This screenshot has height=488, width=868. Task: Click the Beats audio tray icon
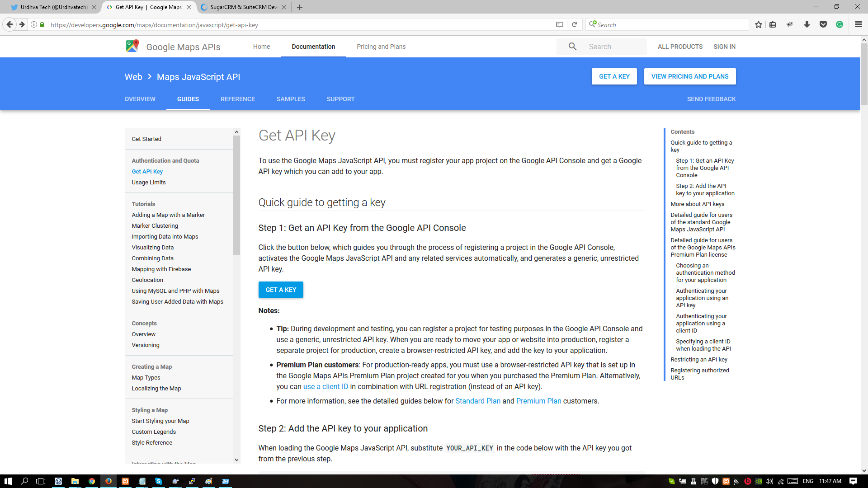[748, 481]
